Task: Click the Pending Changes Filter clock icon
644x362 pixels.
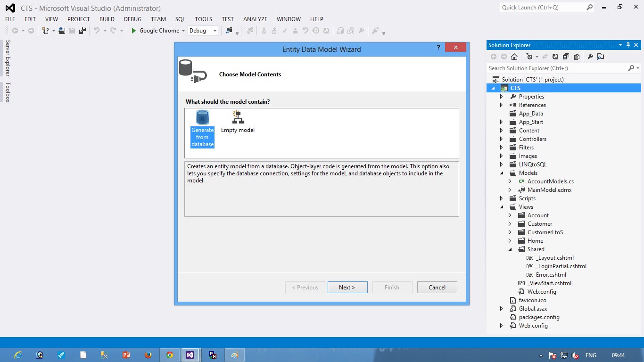Action: pos(530,57)
